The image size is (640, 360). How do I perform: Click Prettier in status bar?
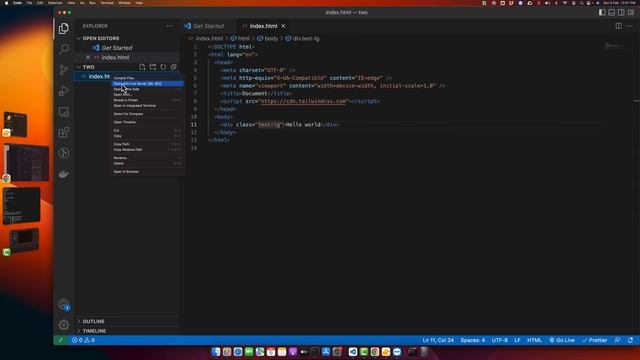(595, 340)
